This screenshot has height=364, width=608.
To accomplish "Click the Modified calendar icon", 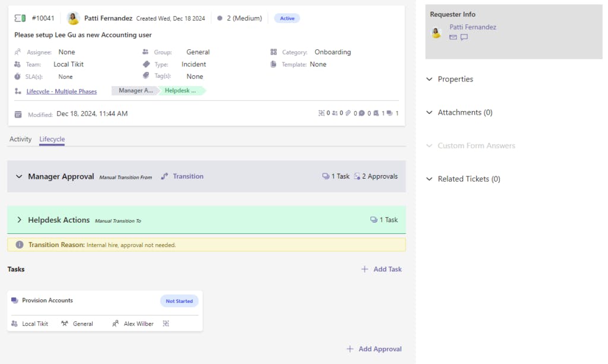I will pyautogui.click(x=18, y=115).
